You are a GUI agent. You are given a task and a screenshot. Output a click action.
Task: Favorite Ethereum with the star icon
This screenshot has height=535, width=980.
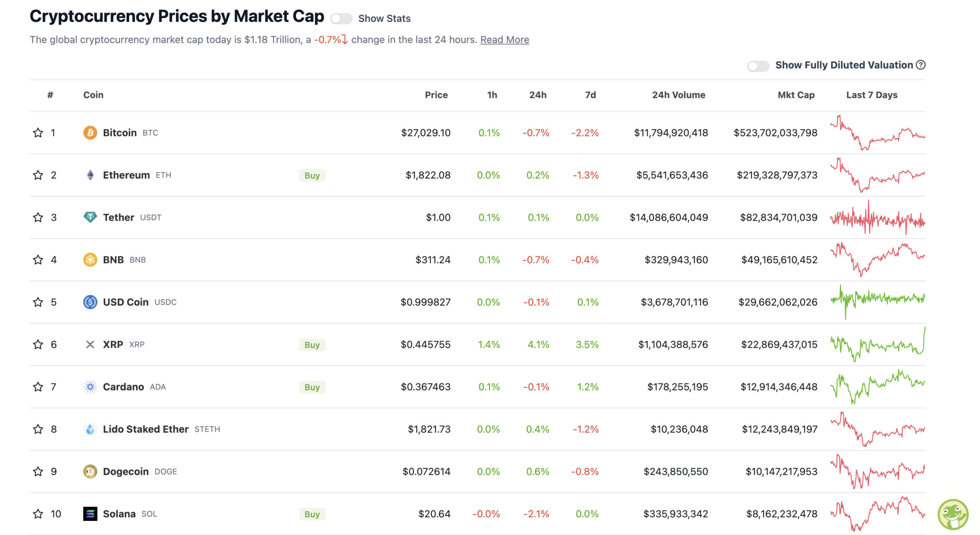click(x=38, y=175)
